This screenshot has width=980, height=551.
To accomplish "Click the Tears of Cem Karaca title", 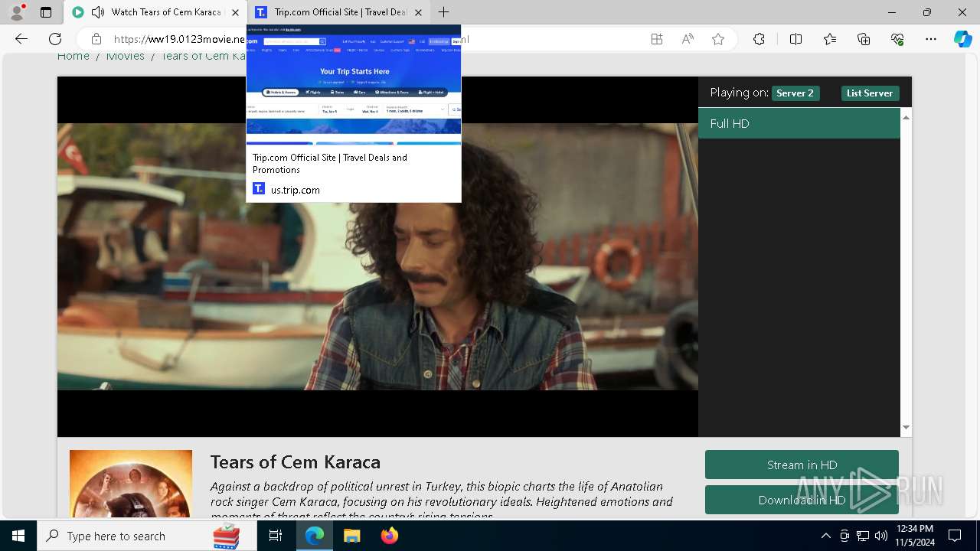I will (295, 462).
